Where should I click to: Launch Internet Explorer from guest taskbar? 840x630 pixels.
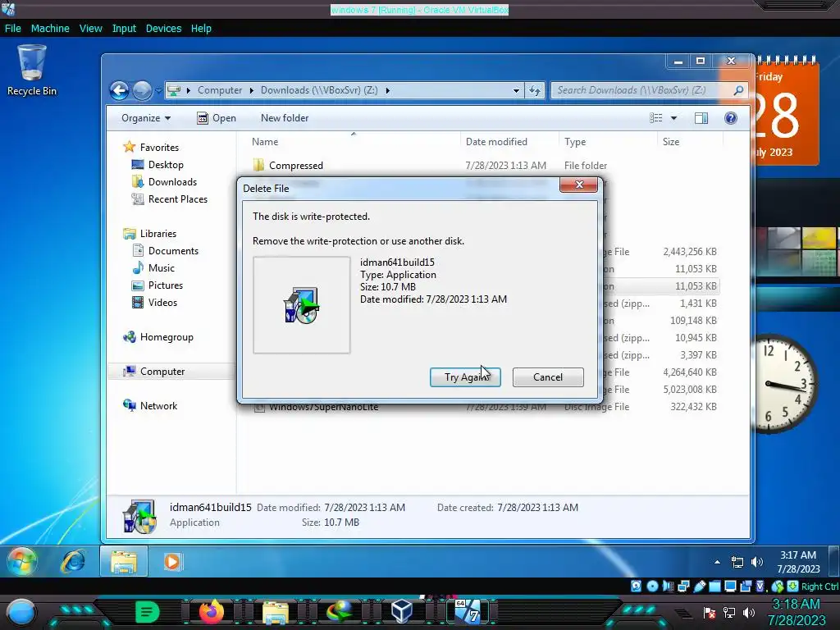coord(73,561)
